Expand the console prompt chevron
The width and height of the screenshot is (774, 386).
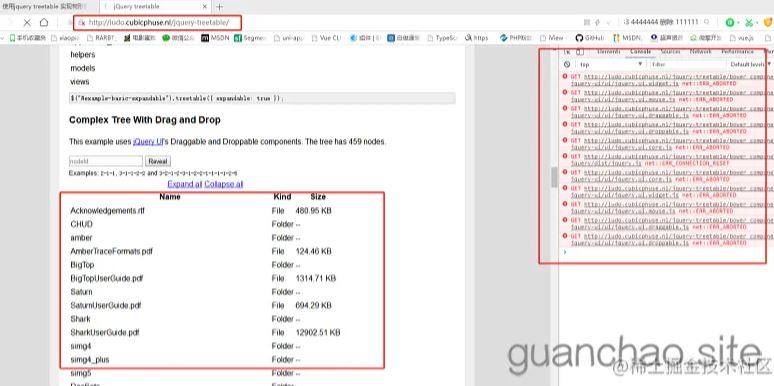click(565, 252)
